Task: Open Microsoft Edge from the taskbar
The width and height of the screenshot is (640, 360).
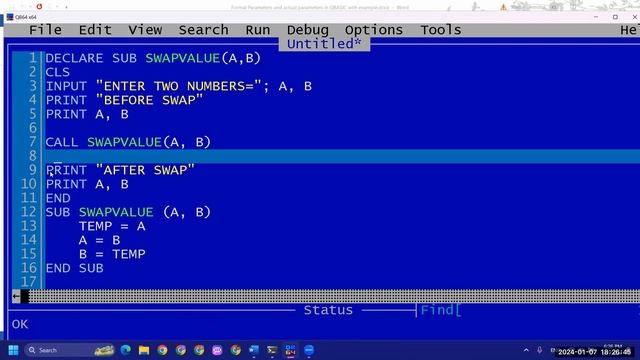Action: click(126, 350)
